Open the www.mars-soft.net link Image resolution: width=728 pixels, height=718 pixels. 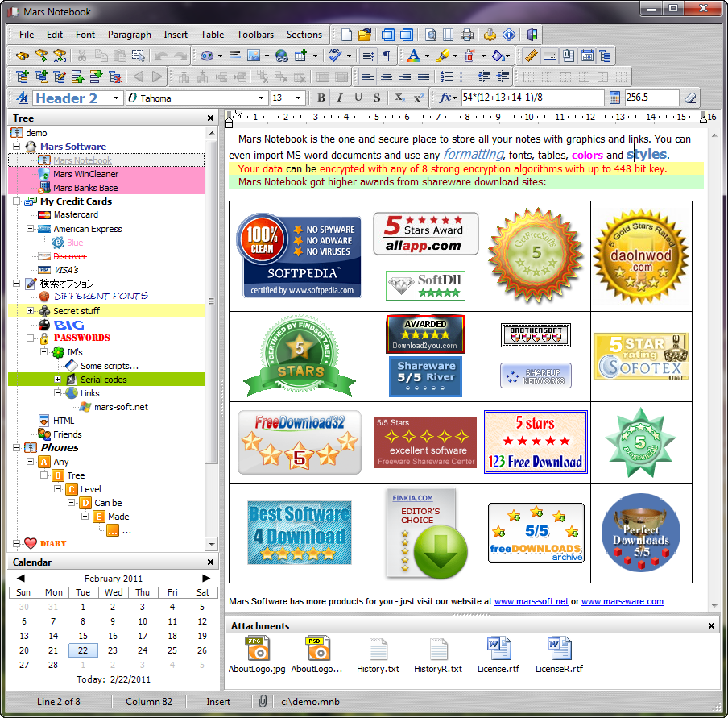point(532,601)
